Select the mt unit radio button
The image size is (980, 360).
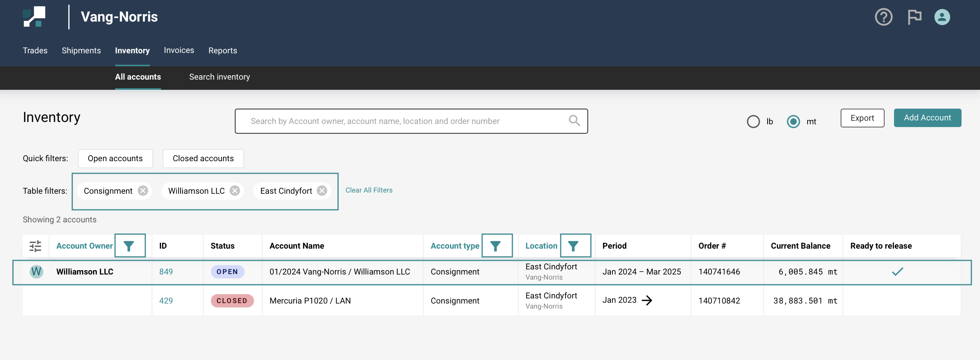coord(793,122)
